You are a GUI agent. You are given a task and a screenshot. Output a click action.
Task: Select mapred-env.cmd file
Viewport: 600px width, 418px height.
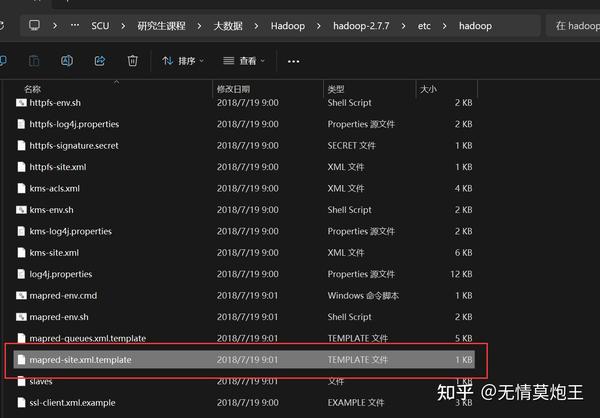click(244, 296)
